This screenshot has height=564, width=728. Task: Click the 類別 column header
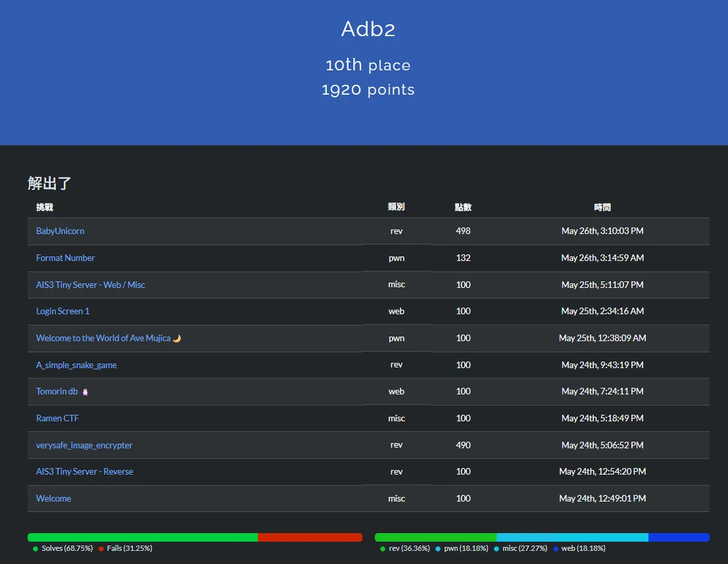click(396, 207)
